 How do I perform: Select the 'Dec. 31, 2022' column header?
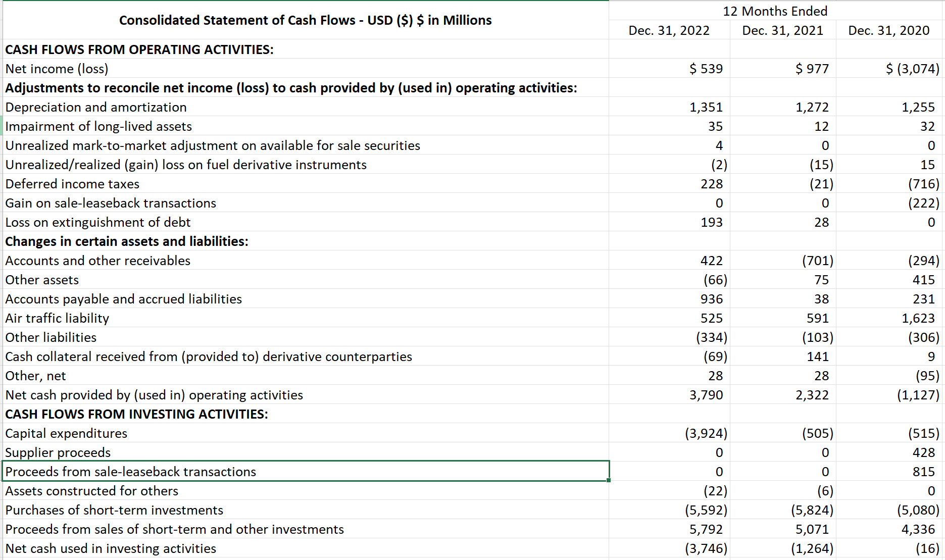(669, 30)
